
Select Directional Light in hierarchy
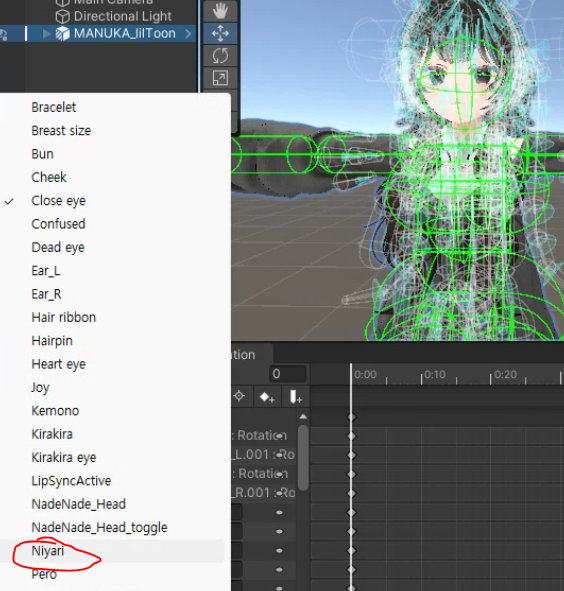tap(123, 16)
